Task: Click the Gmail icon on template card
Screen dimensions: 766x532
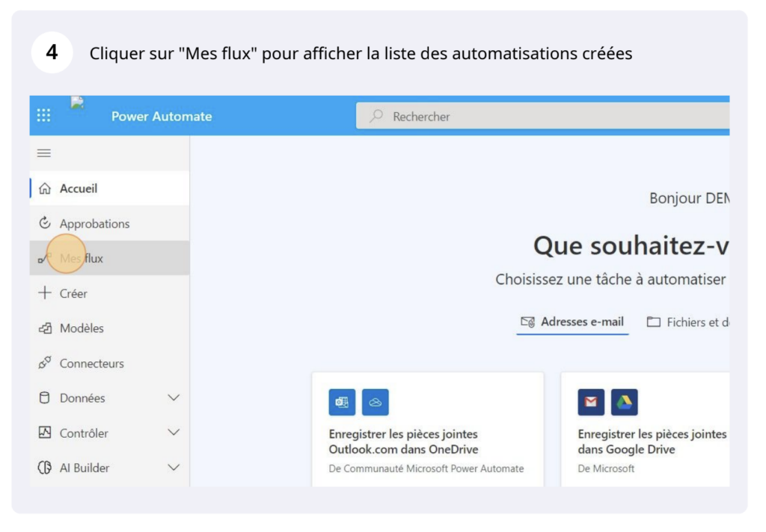Action: pos(591,403)
